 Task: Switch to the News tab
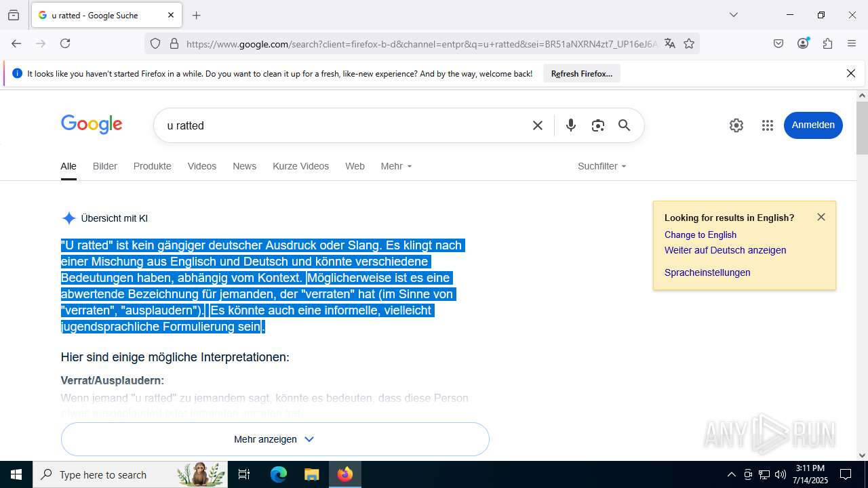[x=245, y=166]
